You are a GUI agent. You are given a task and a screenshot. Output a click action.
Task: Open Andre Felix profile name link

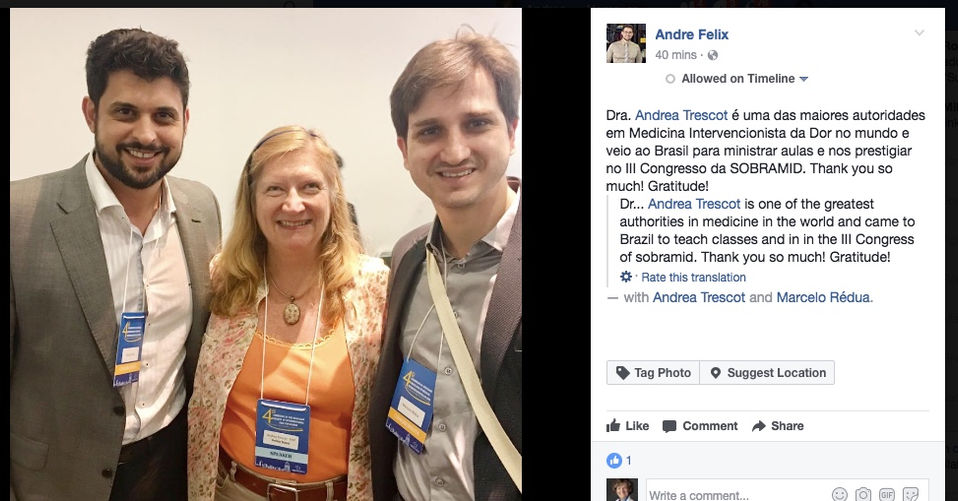[692, 35]
